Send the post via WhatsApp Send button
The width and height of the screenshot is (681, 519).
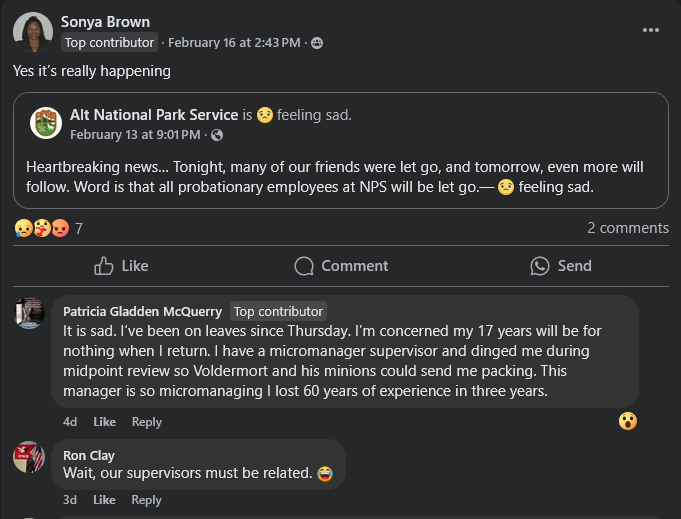tap(561, 266)
